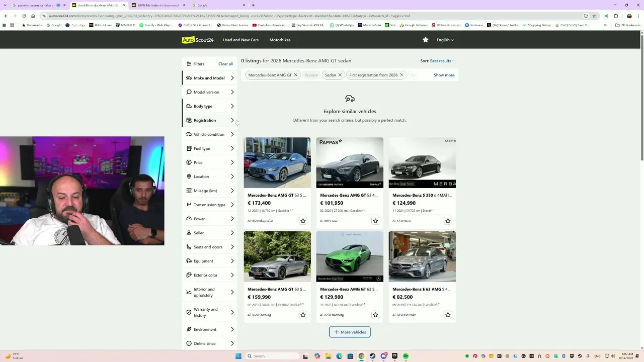Open the Motorbikes menu item
Screen dimensions: 644x362
(x=280, y=40)
